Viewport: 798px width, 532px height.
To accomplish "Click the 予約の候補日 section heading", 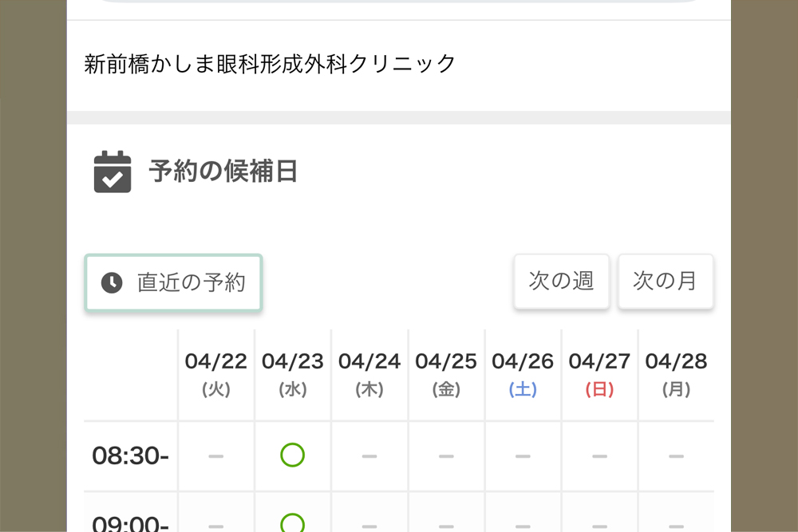I will click(x=223, y=171).
